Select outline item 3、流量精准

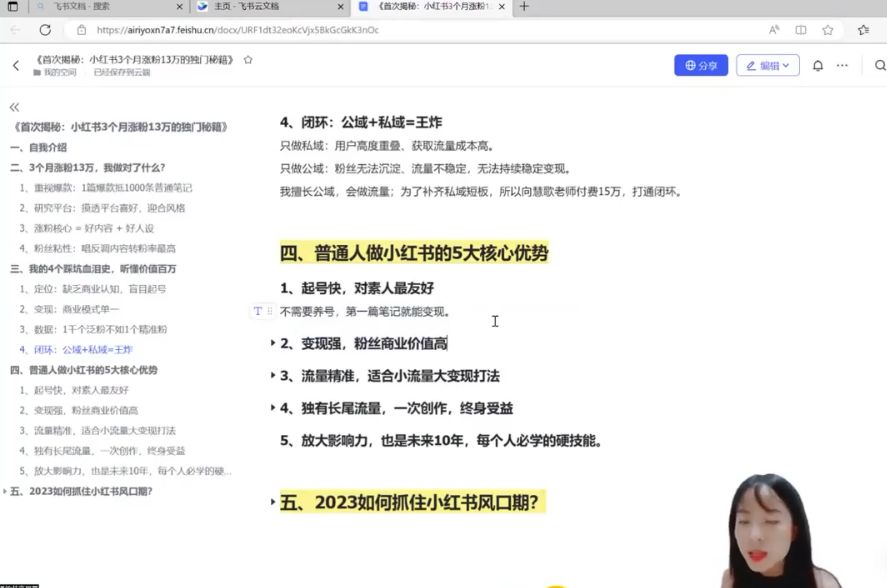[x=97, y=431]
